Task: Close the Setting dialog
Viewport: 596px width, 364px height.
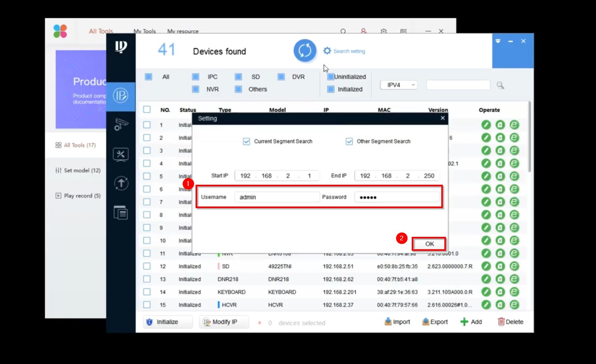Action: 442,118
